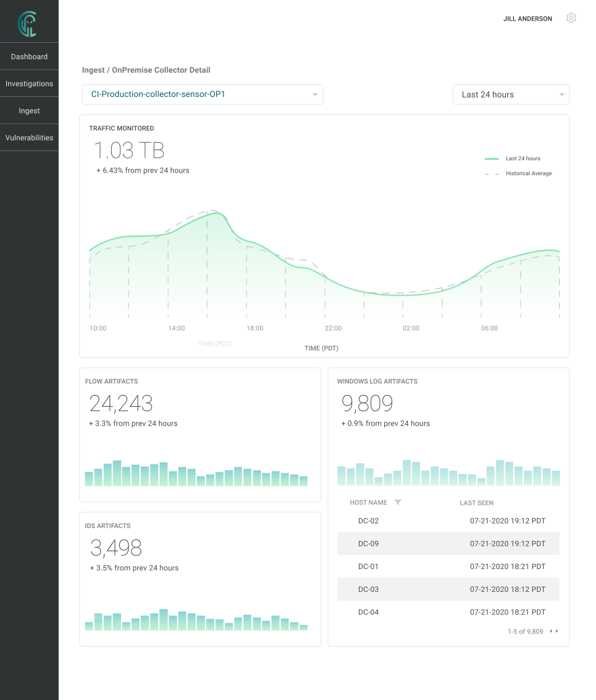Expand the Last 24 hours time range dropdown
This screenshot has width=596, height=700.
511,94
